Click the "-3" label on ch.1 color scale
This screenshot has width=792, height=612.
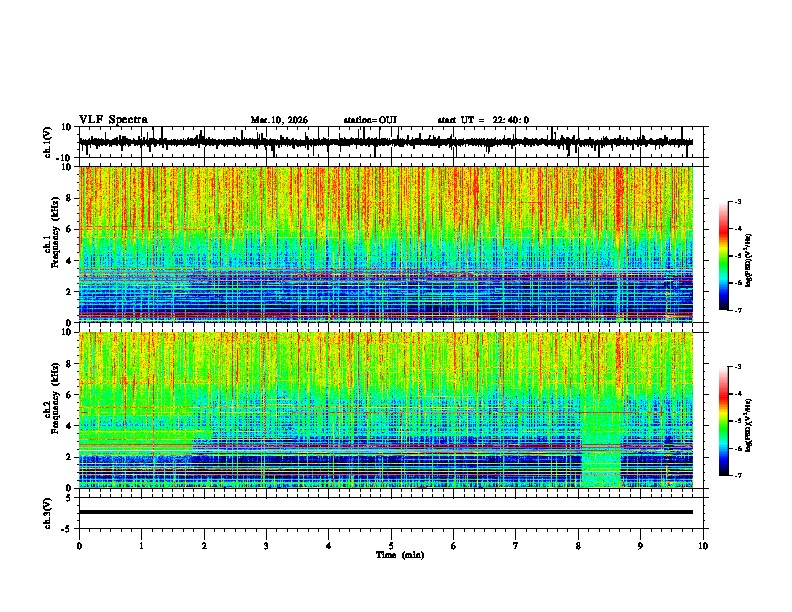pos(738,201)
